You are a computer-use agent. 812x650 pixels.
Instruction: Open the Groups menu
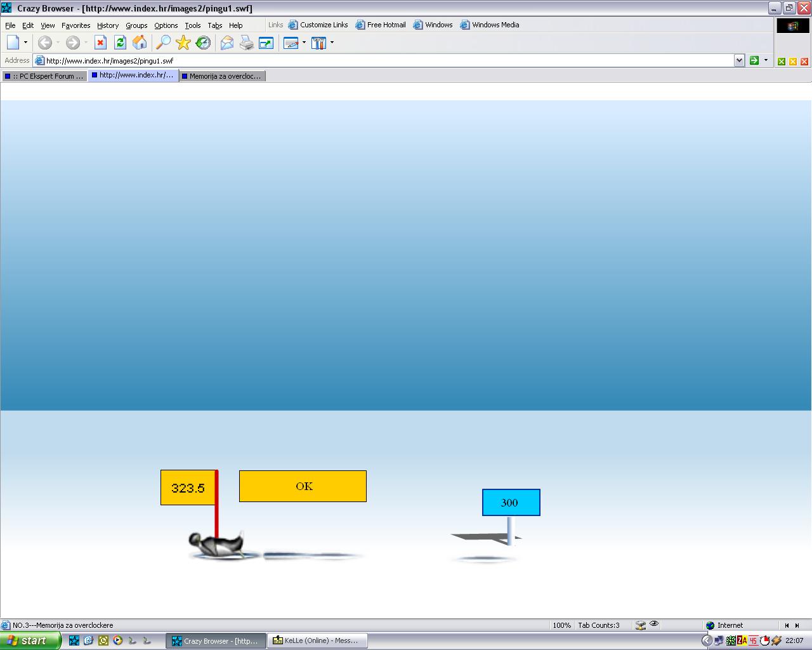(x=136, y=25)
